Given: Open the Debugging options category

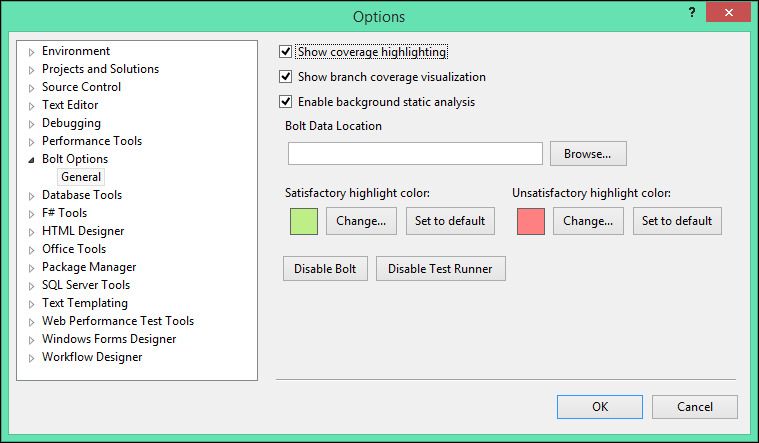Looking at the screenshot, I should coord(71,123).
